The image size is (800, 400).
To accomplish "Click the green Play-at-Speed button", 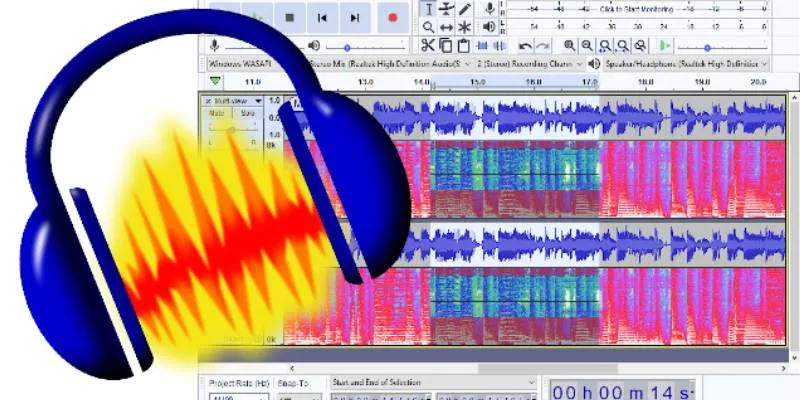I will [x=664, y=46].
